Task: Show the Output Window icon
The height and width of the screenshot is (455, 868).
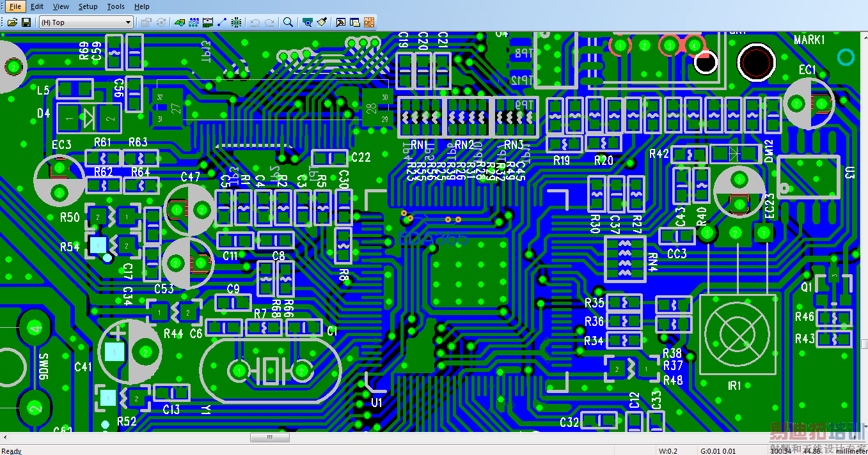Action: pyautogui.click(x=341, y=22)
